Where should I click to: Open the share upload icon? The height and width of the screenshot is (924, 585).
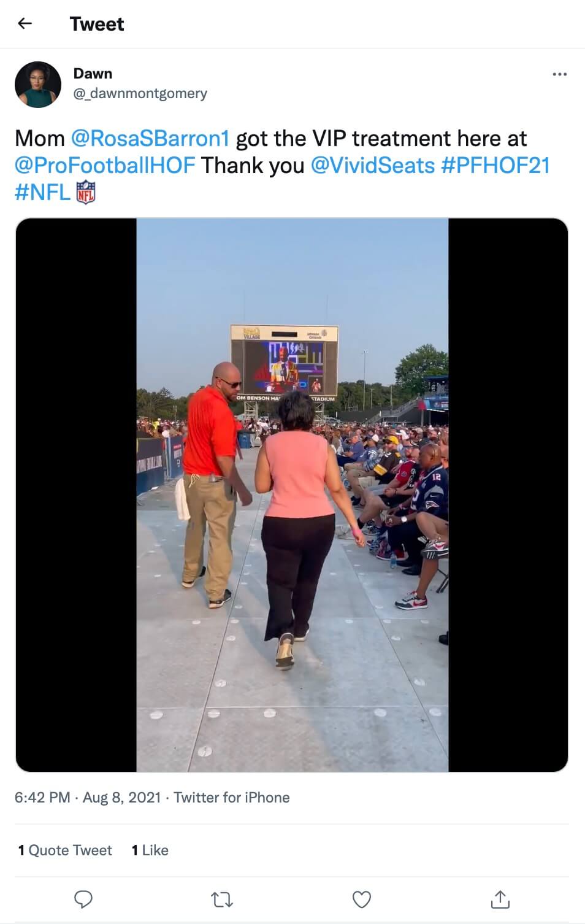tap(500, 899)
